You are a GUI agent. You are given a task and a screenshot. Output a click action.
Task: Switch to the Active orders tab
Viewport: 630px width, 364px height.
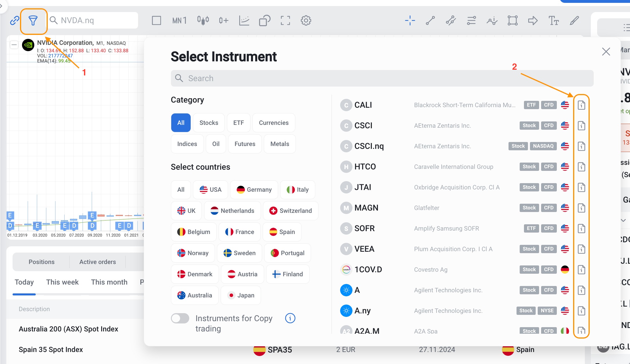click(x=97, y=262)
